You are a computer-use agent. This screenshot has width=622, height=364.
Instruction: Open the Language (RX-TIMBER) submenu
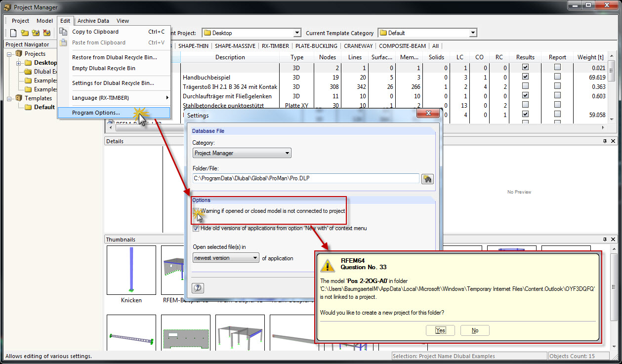pyautogui.click(x=114, y=98)
